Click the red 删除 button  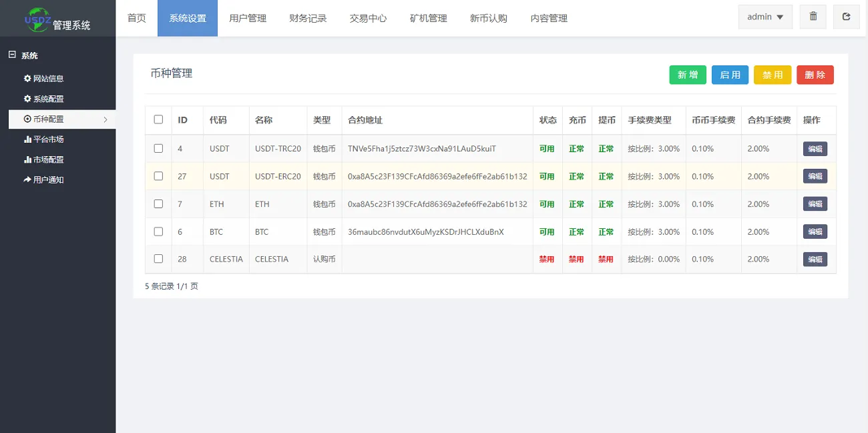[x=815, y=75]
